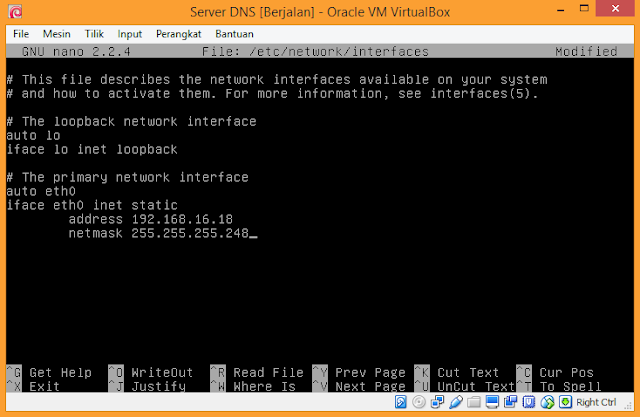This screenshot has width=640, height=417.
Task: Click the '^O WriteOut' shortcut
Action: [x=151, y=372]
